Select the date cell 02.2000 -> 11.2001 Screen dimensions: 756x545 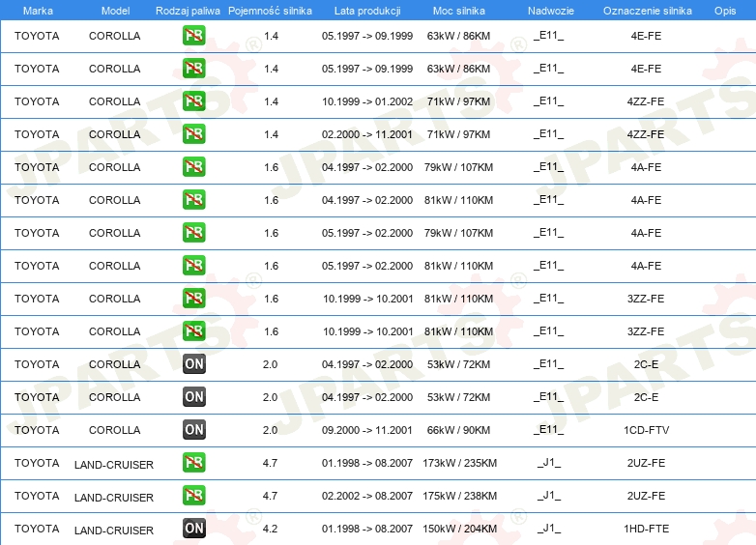367,134
